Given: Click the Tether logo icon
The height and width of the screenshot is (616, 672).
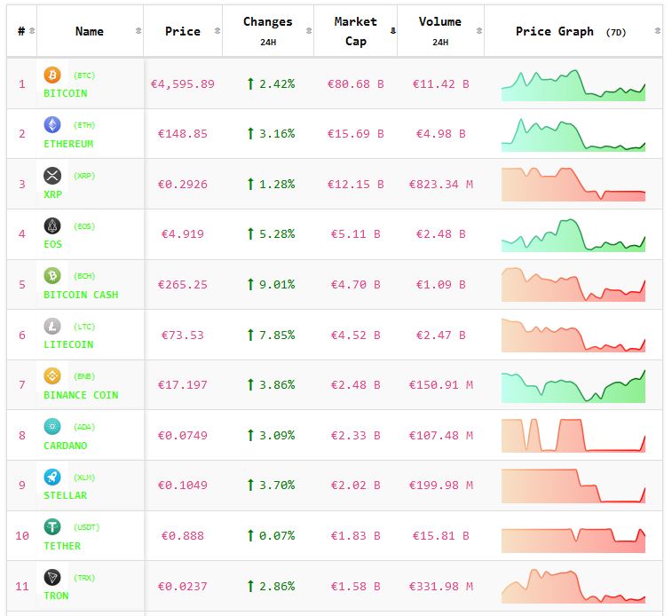Looking at the screenshot, I should click(x=52, y=527).
